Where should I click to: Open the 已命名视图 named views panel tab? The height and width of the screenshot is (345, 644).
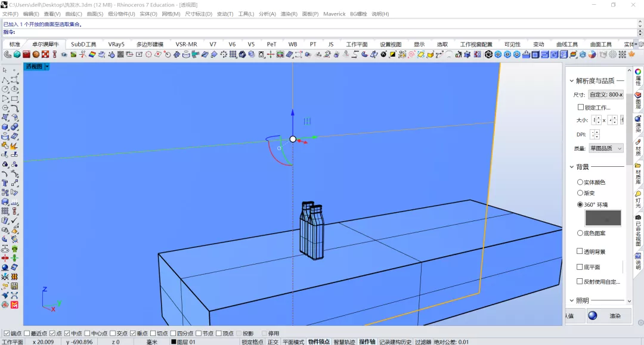pos(638,230)
